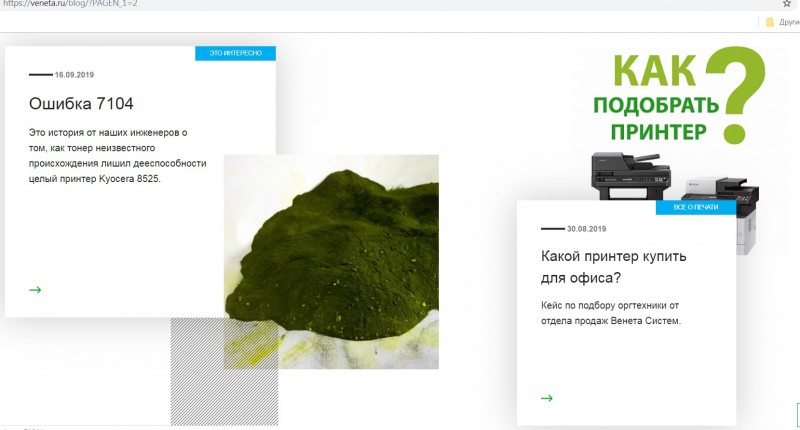
Task: Click the black Kyocera printer image
Action: point(631,176)
